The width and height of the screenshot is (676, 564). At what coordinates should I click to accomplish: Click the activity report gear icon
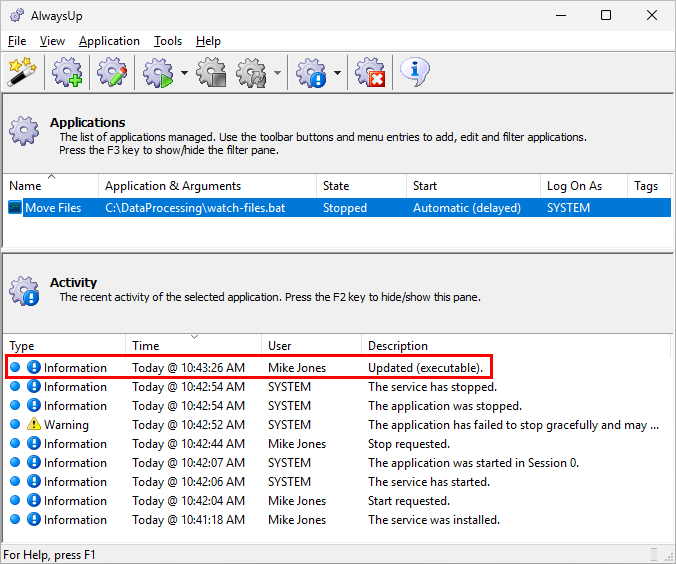(x=311, y=72)
